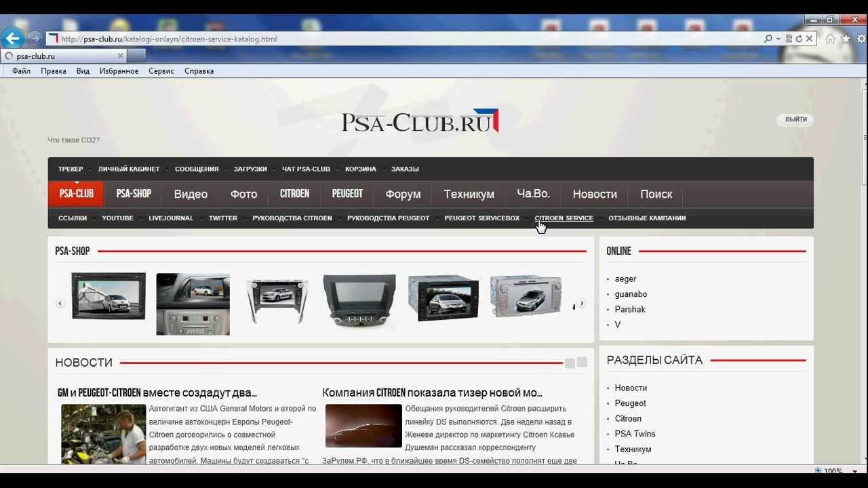
Task: Select Видео in the main navigation
Action: point(191,194)
